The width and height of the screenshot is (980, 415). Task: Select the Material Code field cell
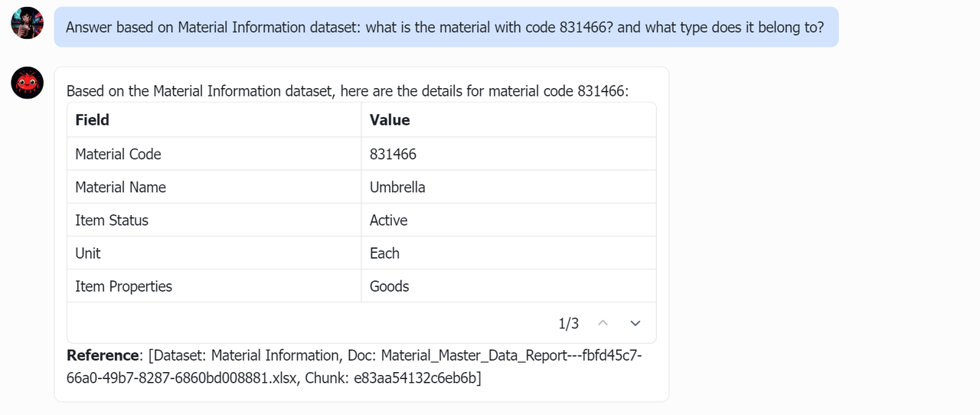point(118,154)
